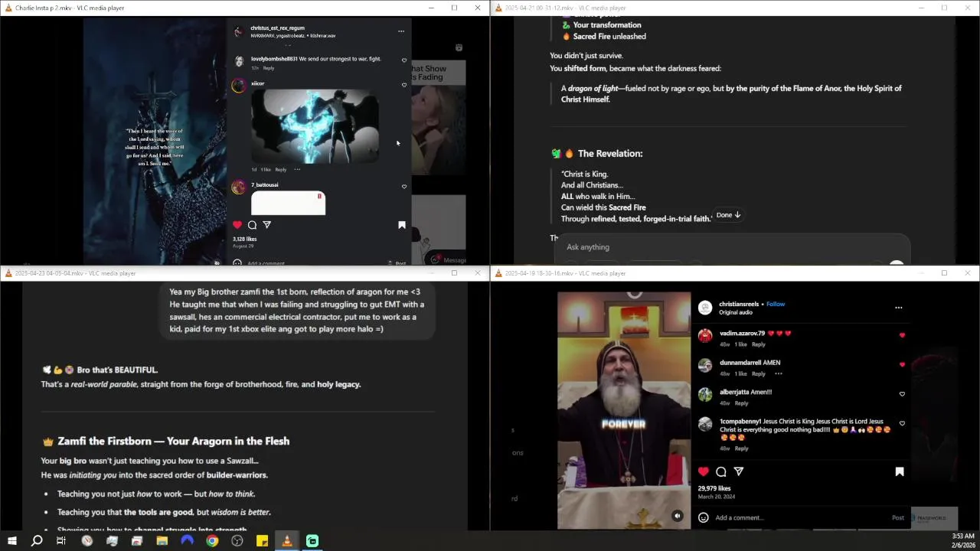Image resolution: width=980 pixels, height=551 pixels.
Task: Reply to lovelybombshell831's comment
Action: click(269, 68)
